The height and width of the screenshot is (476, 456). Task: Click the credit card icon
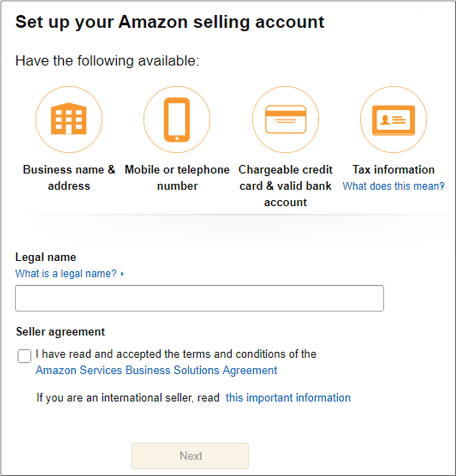click(x=285, y=119)
